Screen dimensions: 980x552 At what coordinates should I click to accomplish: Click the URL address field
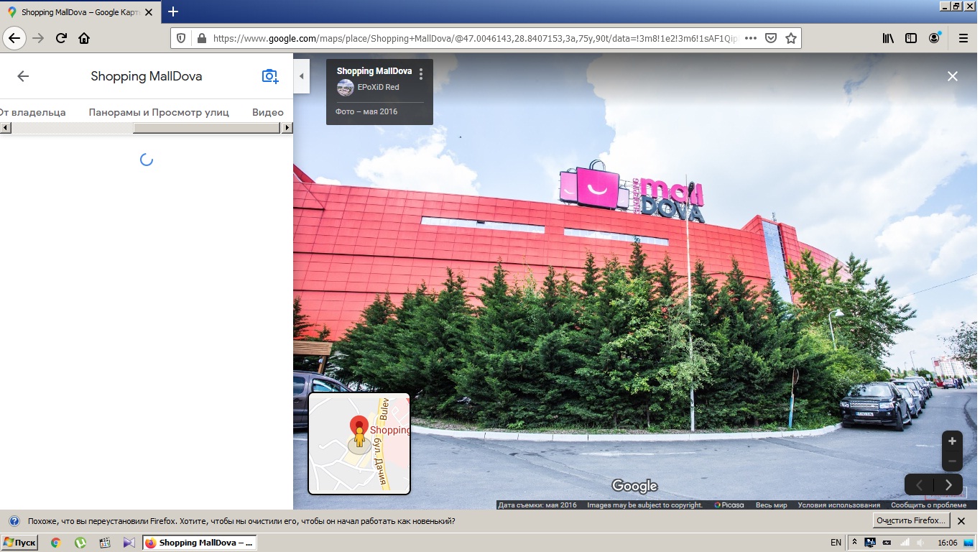point(474,38)
